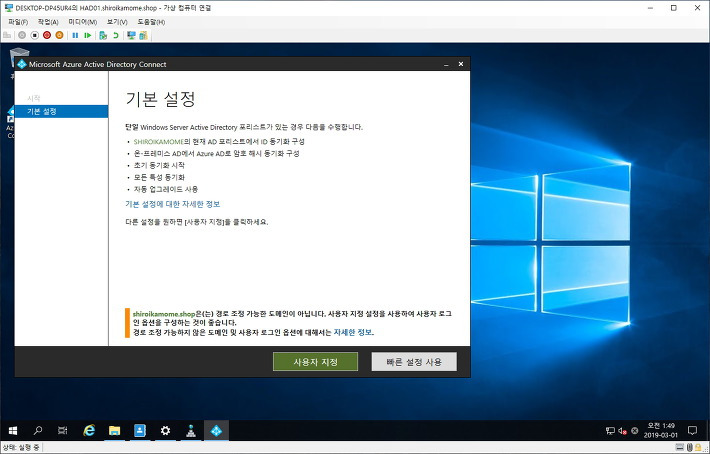
Task: Select the 시작 step in the wizard sidebar
Action: click(x=34, y=98)
